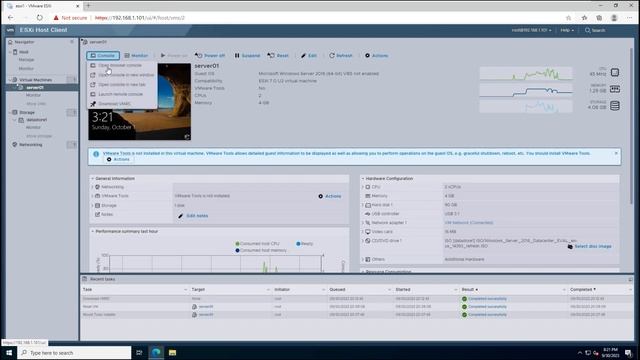
Task: Click the VM console screenshot thumbnail
Action: [x=140, y=101]
